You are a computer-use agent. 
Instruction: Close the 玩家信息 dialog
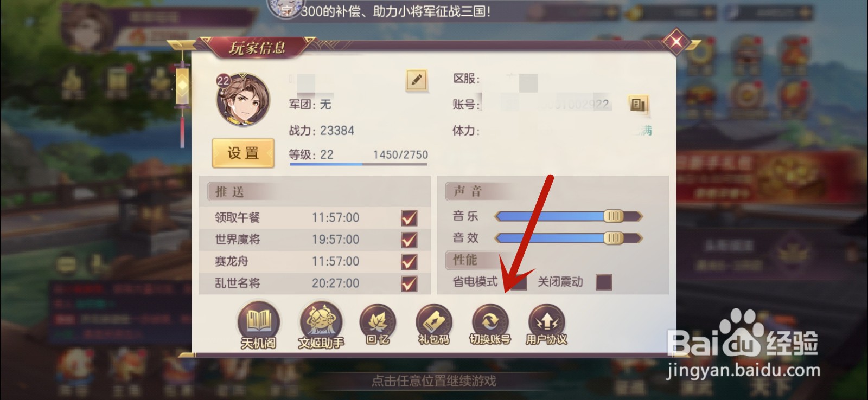676,42
